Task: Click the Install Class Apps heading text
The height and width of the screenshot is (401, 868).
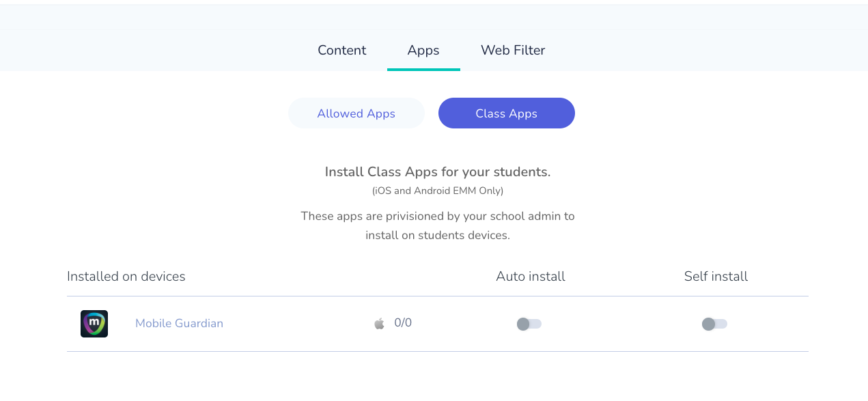Action: [438, 172]
